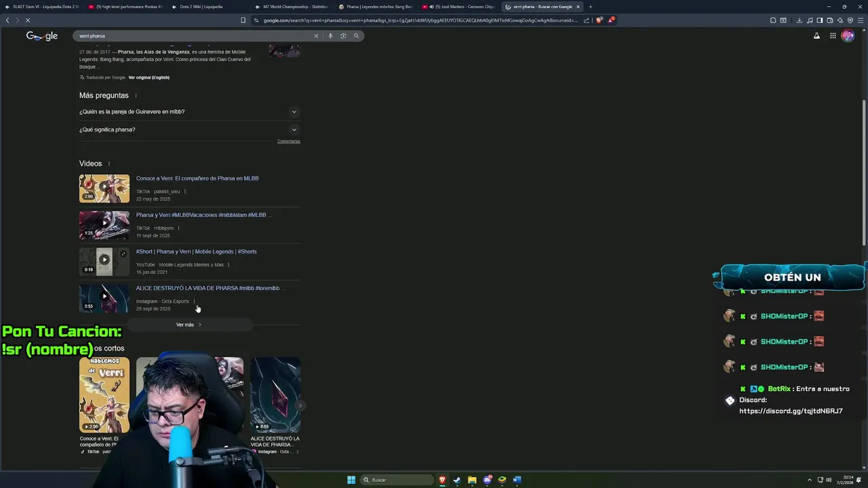
Task: Click inside the Google search input field
Action: pos(193,36)
